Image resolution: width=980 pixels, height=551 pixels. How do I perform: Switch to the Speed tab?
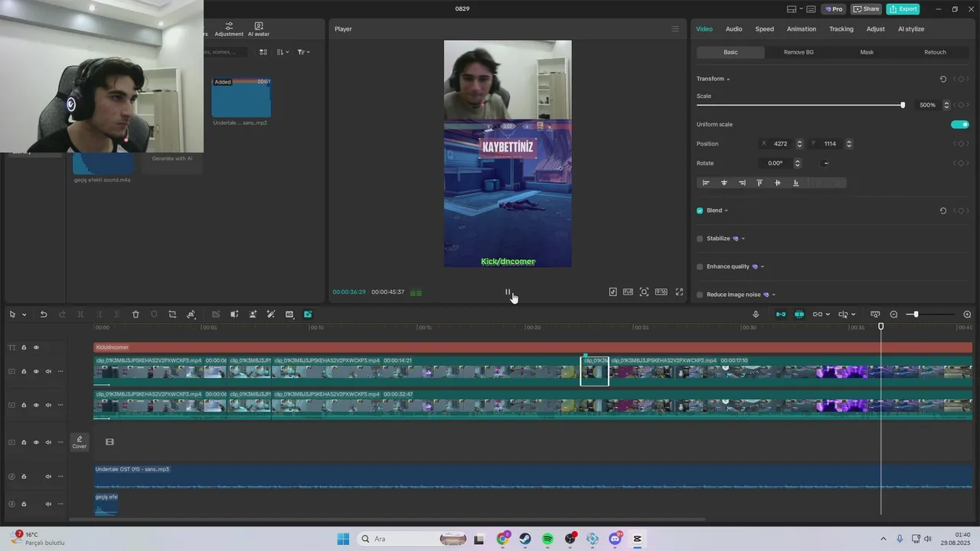764,29
